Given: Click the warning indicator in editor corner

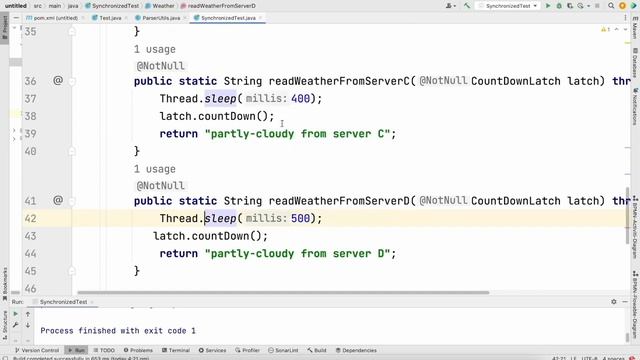Looking at the screenshot, I should point(605,29).
